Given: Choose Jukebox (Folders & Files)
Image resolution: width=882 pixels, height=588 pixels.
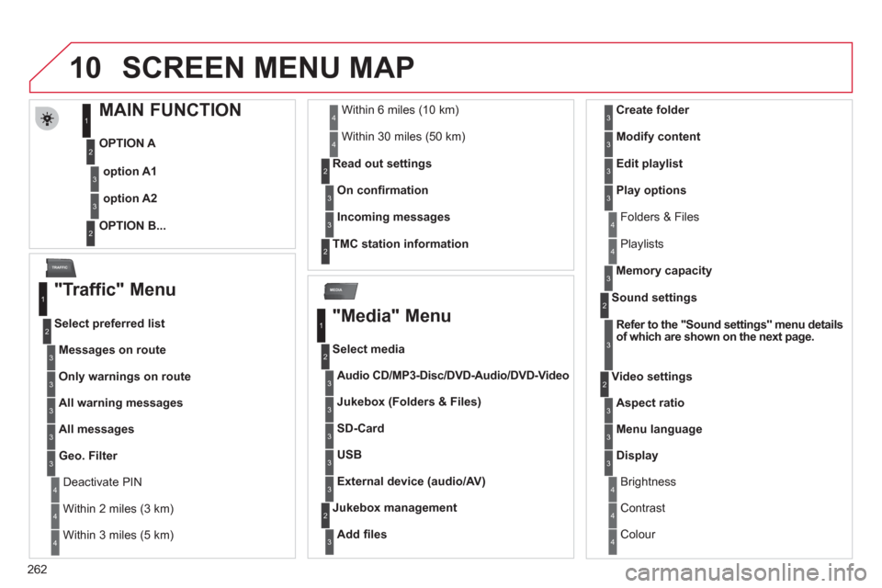Looking at the screenshot, I should (409, 401).
